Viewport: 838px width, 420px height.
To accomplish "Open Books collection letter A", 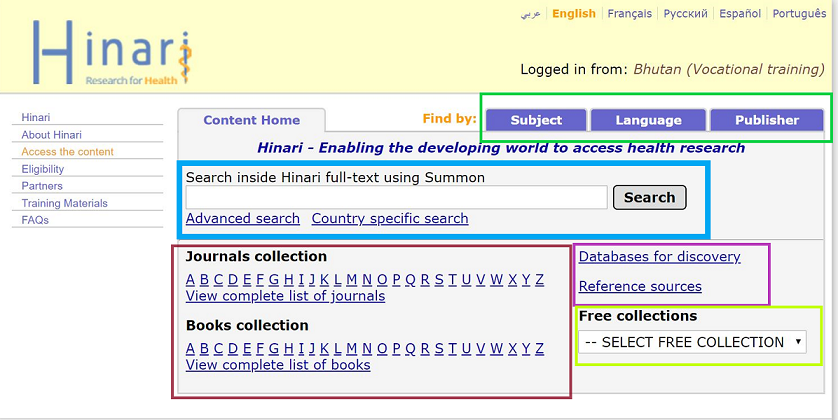I will (x=190, y=348).
